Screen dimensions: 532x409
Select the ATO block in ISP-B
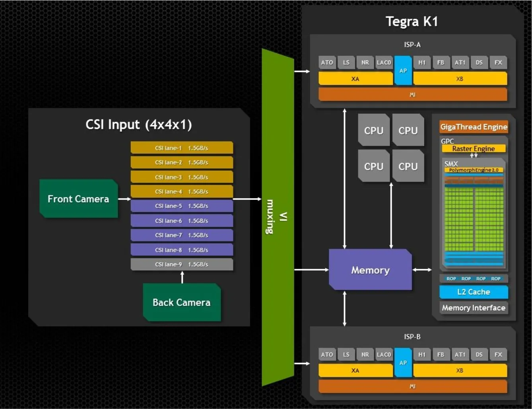pyautogui.click(x=327, y=354)
